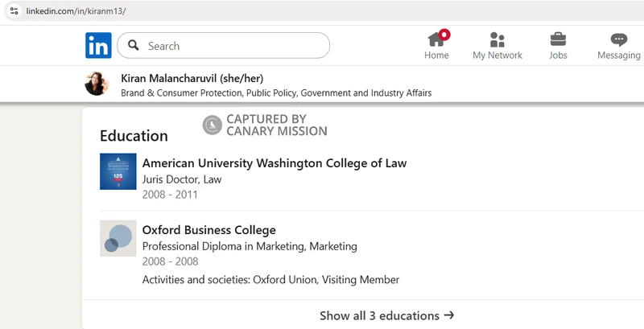644x329 pixels.
Task: Click the Show all educations arrow
Action: (449, 315)
